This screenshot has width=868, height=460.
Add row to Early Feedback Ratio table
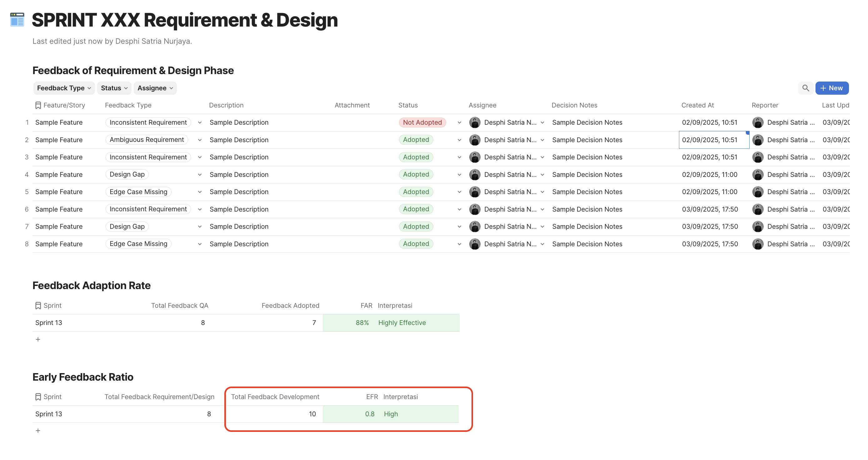[x=38, y=430]
